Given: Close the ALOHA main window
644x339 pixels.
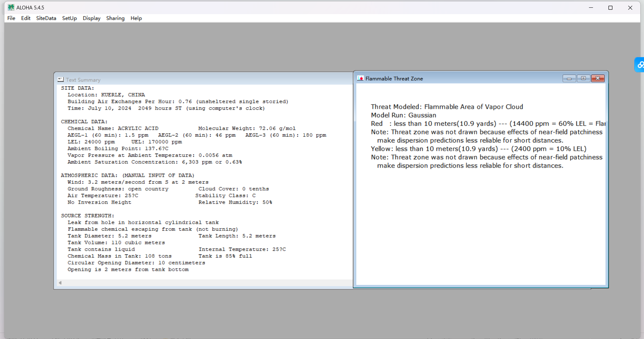Looking at the screenshot, I should point(630,7).
